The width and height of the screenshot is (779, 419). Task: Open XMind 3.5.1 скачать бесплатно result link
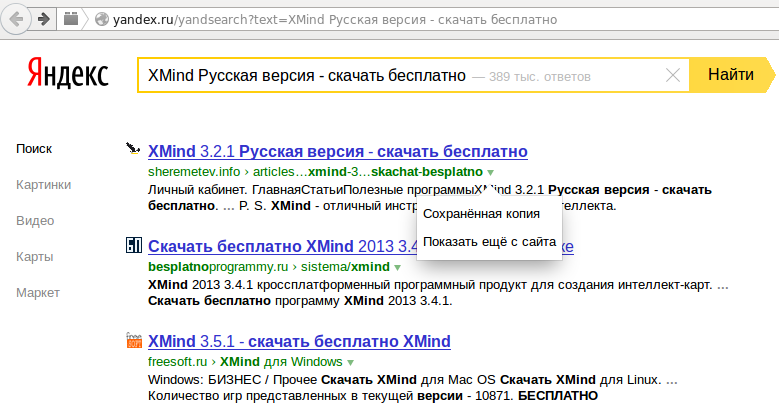(299, 341)
